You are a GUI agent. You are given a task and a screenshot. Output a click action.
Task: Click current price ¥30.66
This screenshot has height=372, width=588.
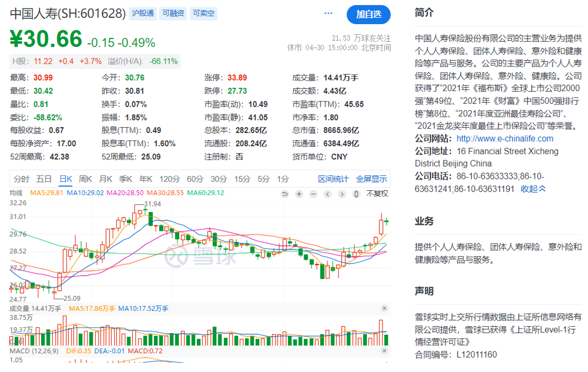point(46,39)
